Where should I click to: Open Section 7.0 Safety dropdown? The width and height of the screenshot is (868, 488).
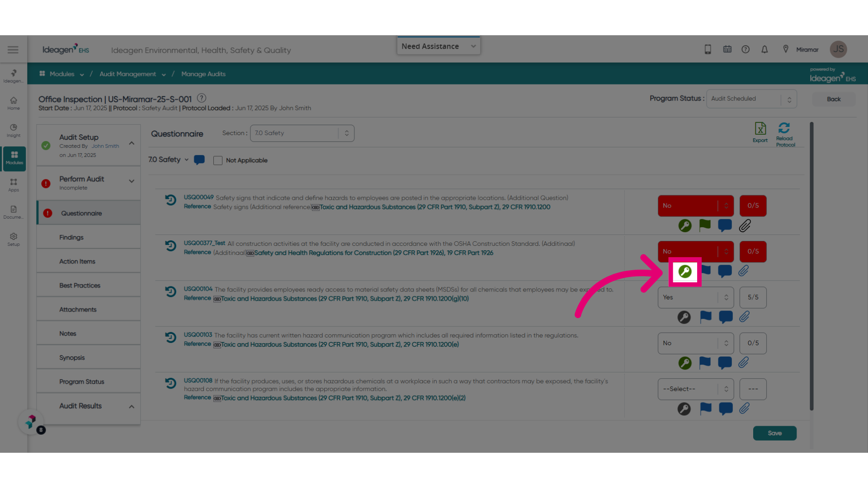tap(302, 133)
